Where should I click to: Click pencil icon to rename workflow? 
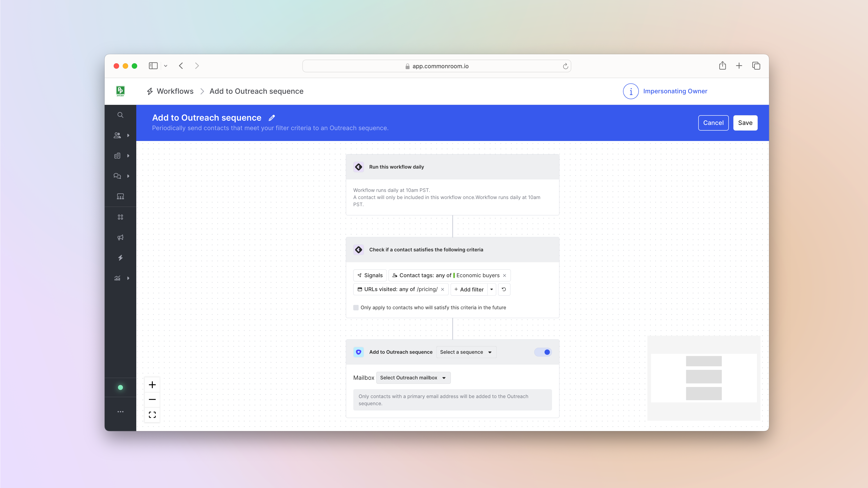[272, 118]
